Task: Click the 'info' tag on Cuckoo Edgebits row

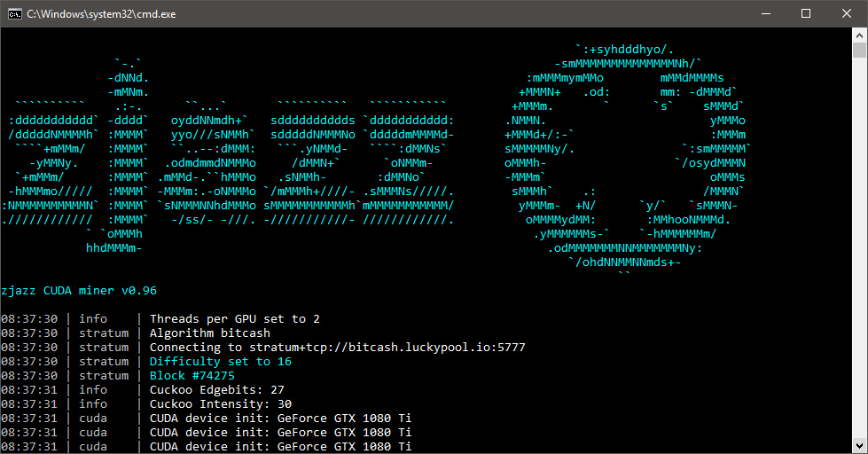Action: [93, 390]
